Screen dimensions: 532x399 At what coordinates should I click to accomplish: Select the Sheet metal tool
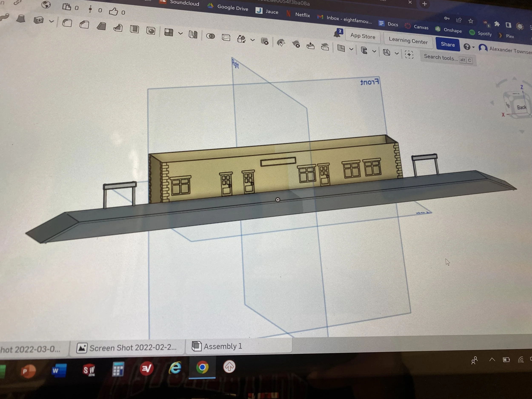click(386, 52)
